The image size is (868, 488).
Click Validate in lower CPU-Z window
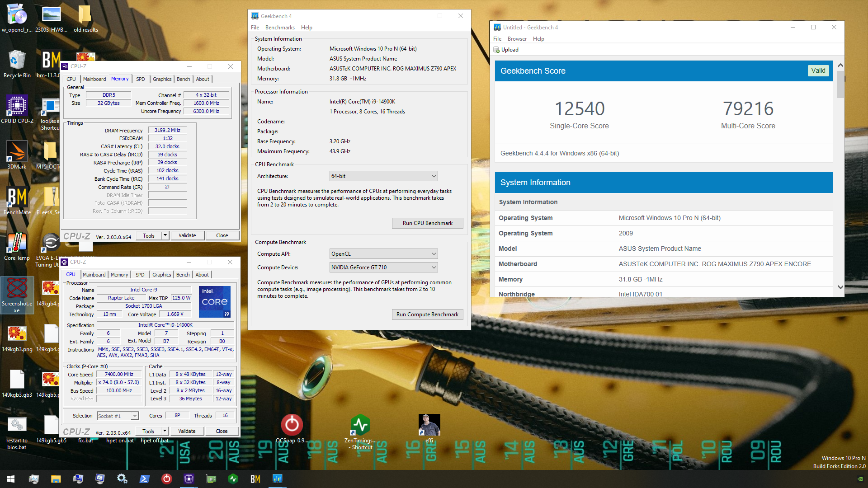pos(187,431)
